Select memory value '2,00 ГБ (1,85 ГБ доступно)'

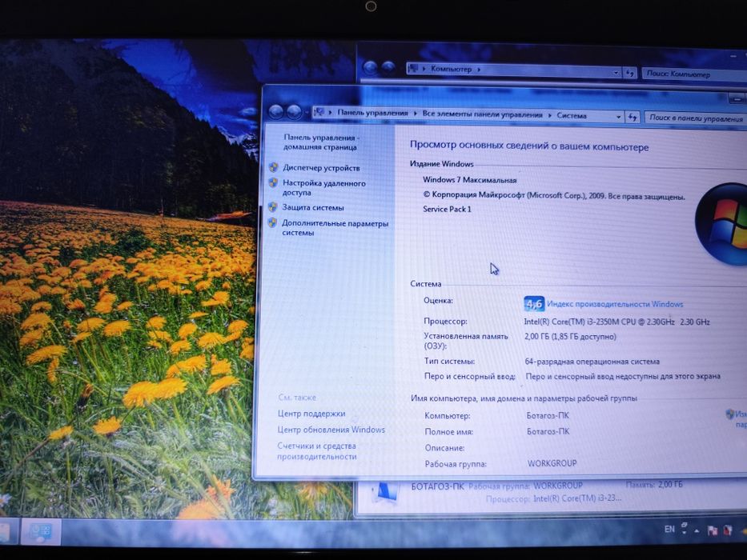(570, 337)
